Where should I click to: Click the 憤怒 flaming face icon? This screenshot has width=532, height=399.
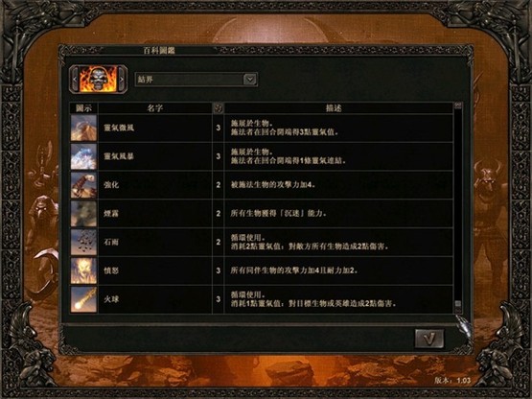tap(83, 270)
